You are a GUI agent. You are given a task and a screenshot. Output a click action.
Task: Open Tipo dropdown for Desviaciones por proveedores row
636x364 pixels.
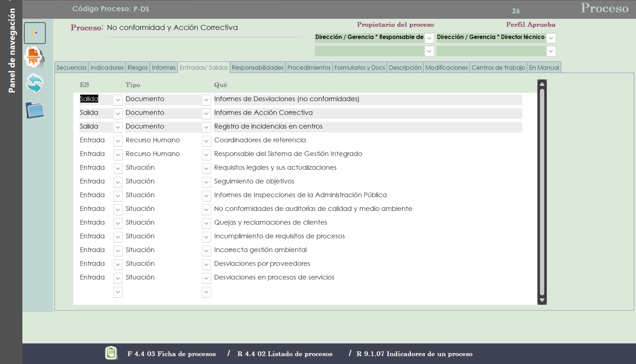tap(206, 264)
